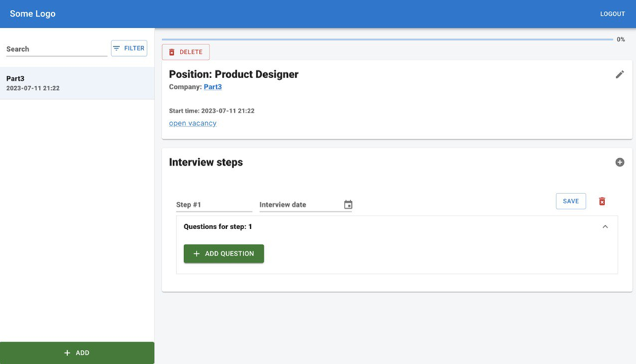This screenshot has width=636, height=364.
Task: Open the Part3 company link
Action: coord(212,86)
